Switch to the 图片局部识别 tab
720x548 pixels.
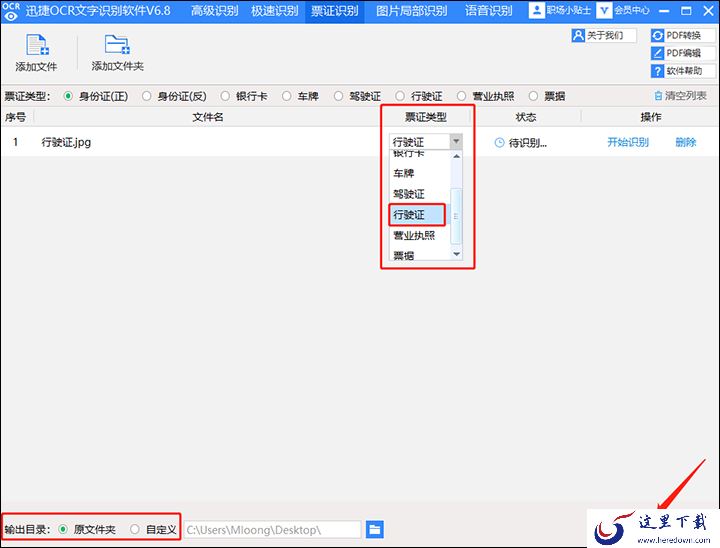click(411, 11)
